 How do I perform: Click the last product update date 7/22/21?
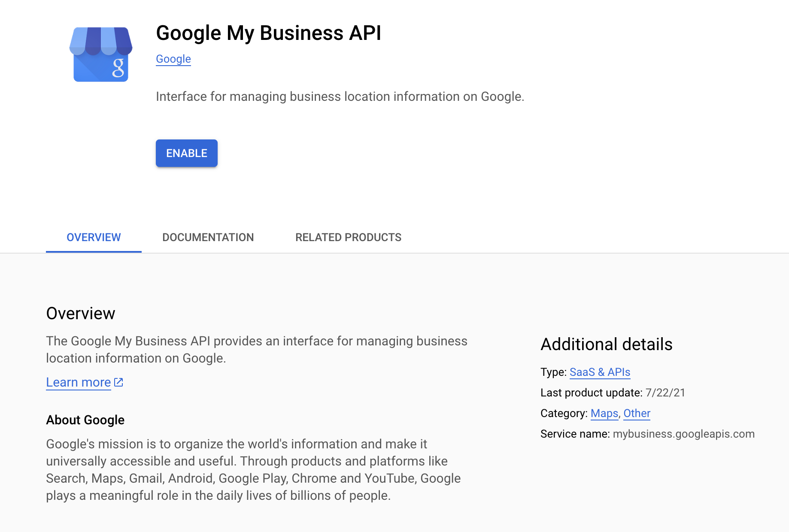665,393
